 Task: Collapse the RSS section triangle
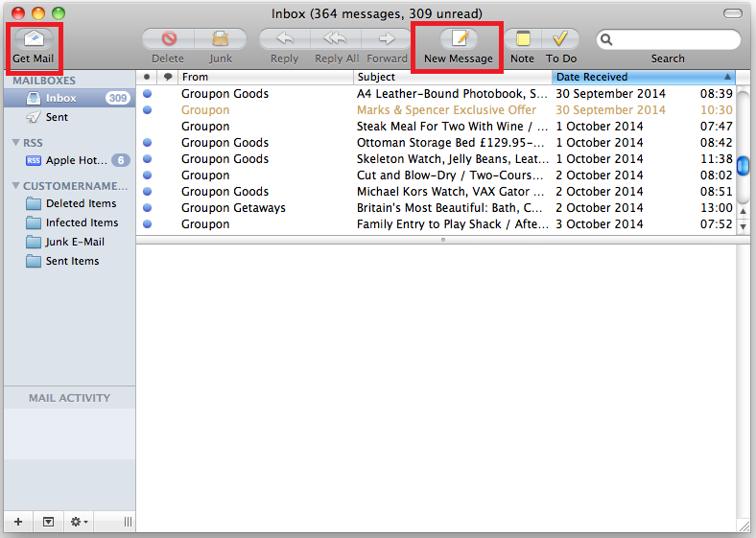coord(15,143)
